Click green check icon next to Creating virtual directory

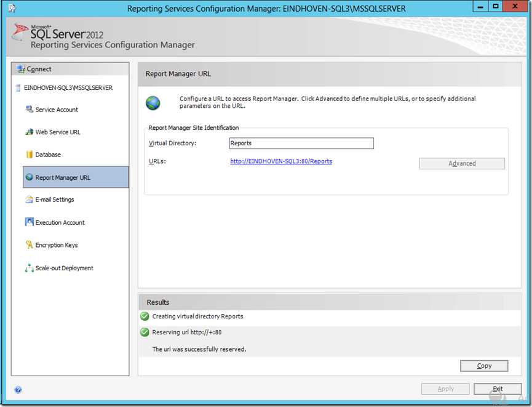point(145,316)
